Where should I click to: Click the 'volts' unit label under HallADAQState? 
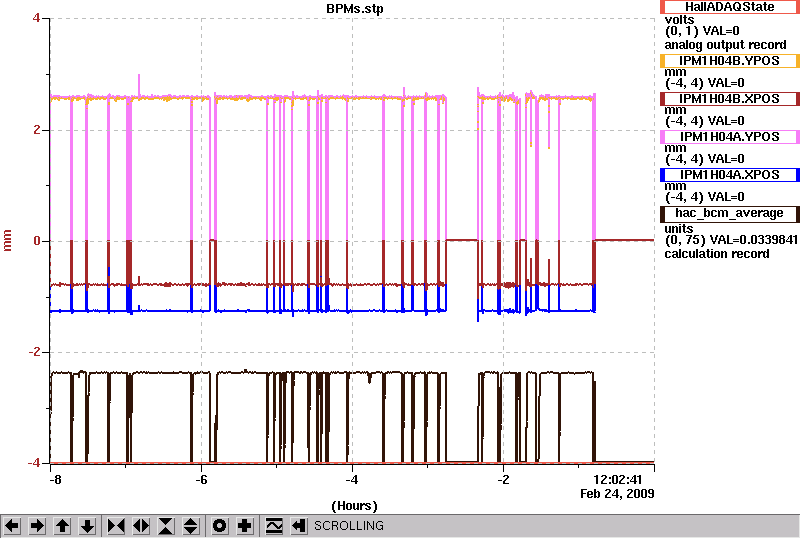point(679,20)
